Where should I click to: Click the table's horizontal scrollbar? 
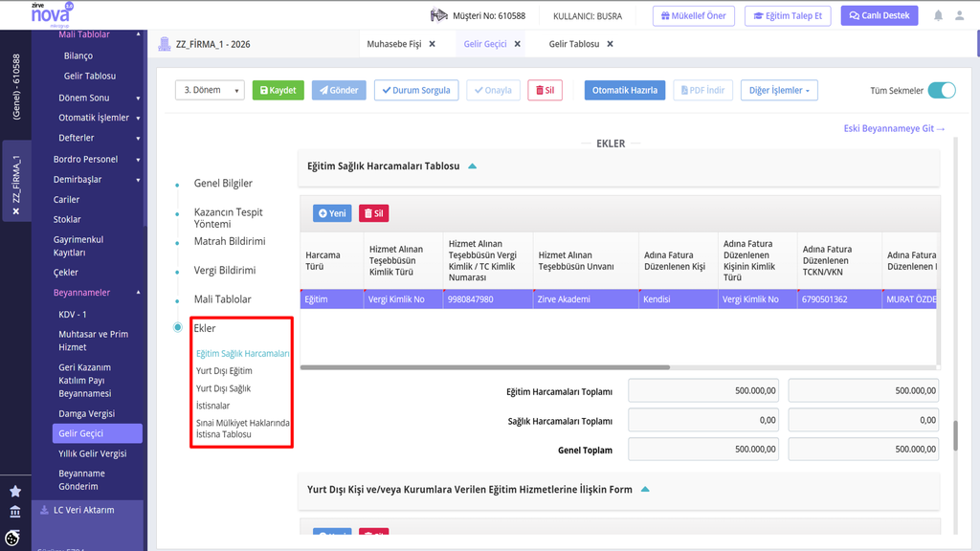click(485, 367)
